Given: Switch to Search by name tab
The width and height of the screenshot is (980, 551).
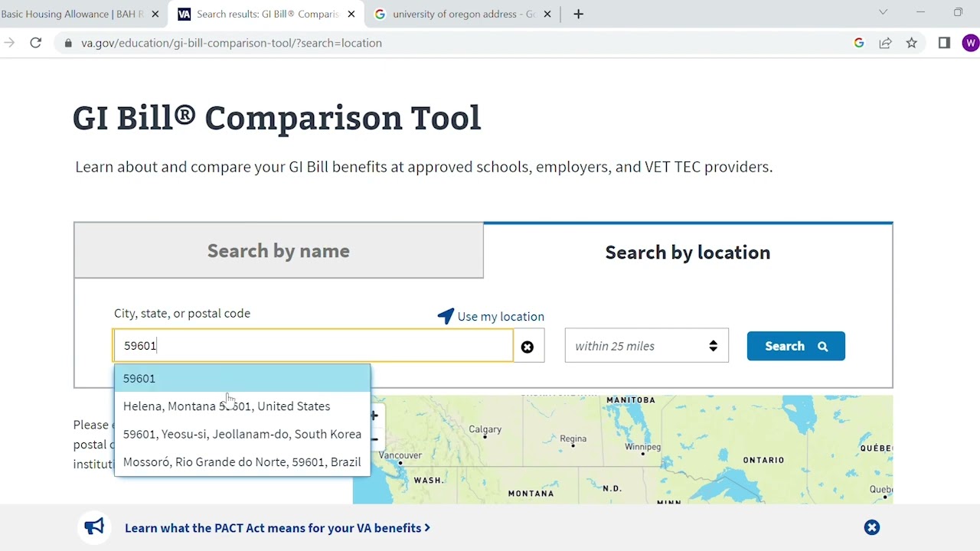Looking at the screenshot, I should pyautogui.click(x=279, y=250).
